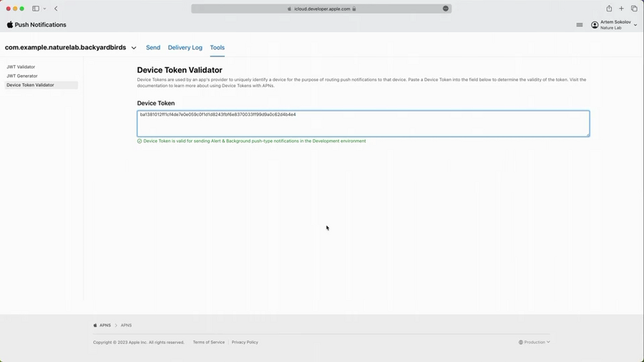
Task: Click the Device Token valid status message
Action: coord(254,141)
